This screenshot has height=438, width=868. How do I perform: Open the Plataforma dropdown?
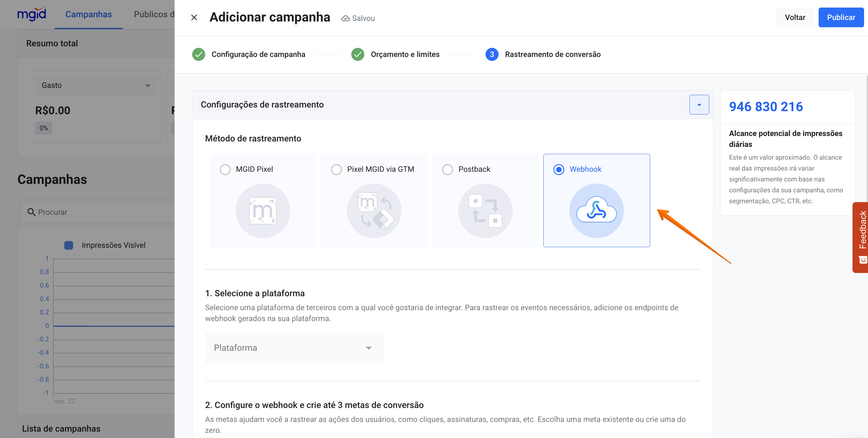pos(294,348)
